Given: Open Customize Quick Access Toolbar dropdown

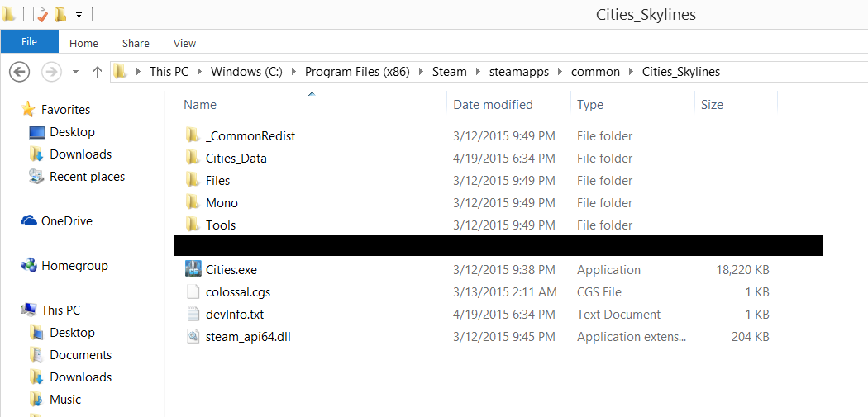Looking at the screenshot, I should point(79,15).
